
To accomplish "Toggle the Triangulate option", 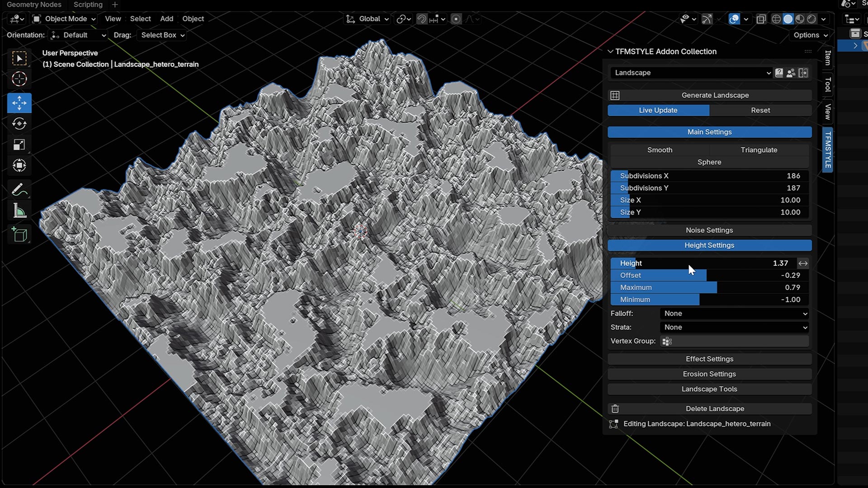I will pyautogui.click(x=759, y=150).
